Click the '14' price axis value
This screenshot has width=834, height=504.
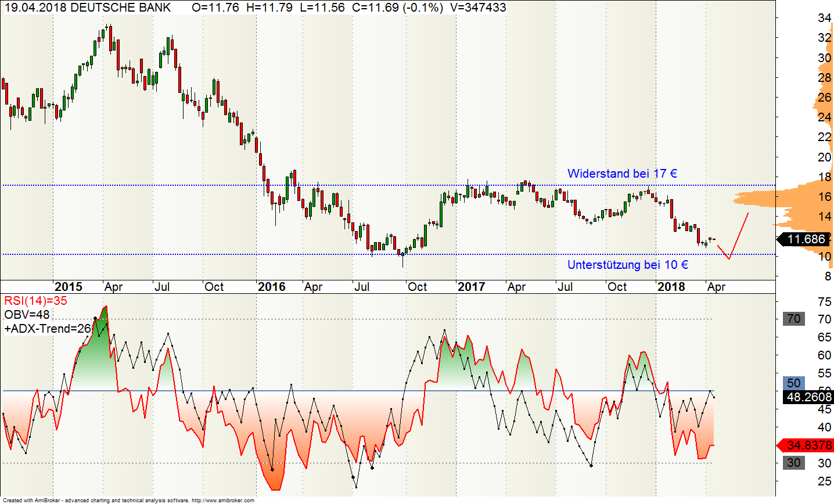click(x=824, y=217)
